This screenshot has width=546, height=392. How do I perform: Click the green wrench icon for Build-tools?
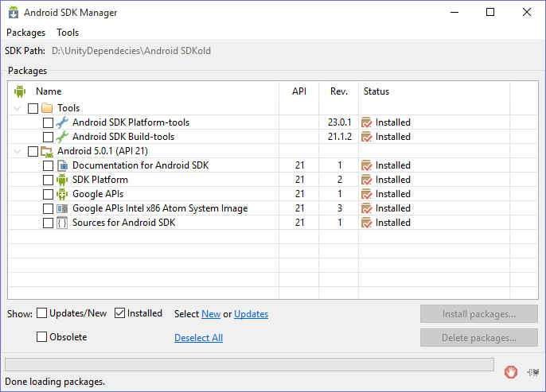(x=62, y=137)
